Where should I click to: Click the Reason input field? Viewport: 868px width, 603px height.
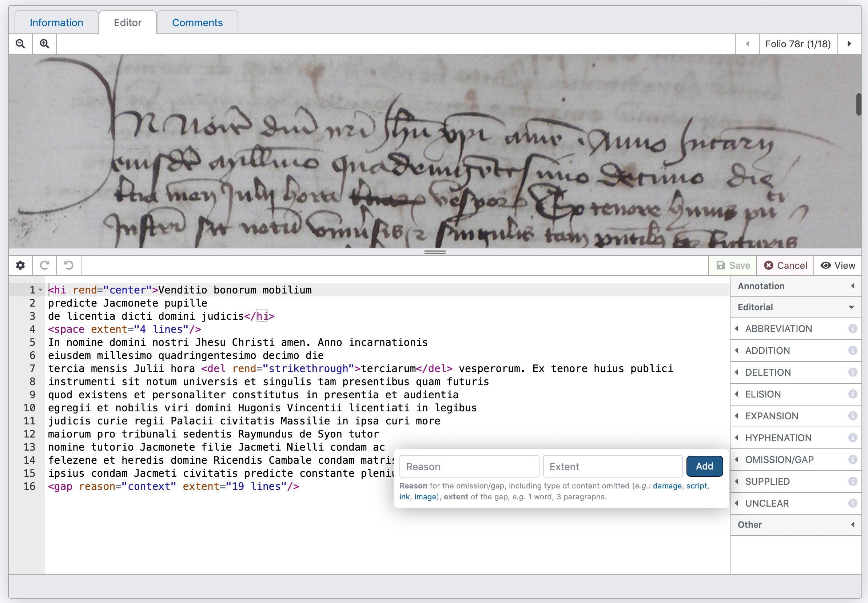(x=469, y=467)
